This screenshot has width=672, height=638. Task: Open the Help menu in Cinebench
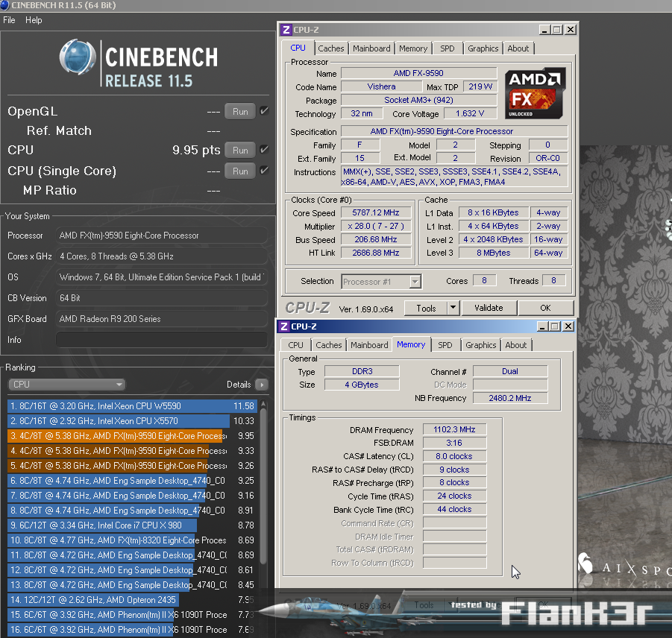(34, 20)
